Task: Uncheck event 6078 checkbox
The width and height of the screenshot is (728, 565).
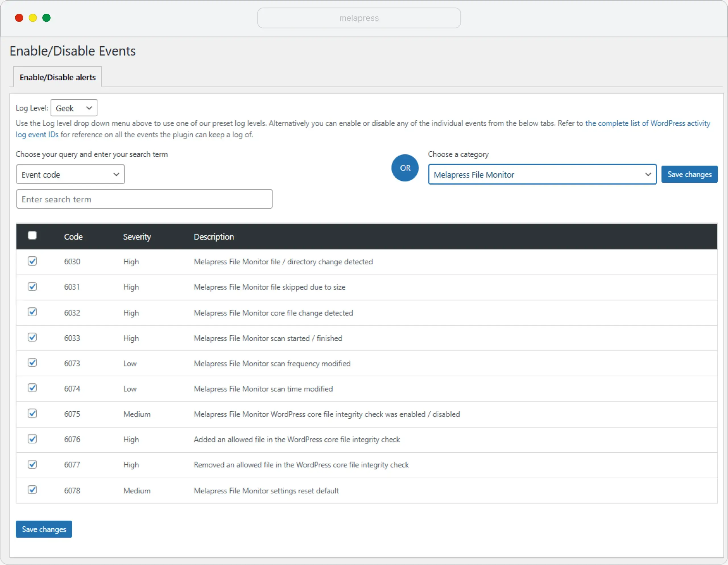Action: coord(32,490)
